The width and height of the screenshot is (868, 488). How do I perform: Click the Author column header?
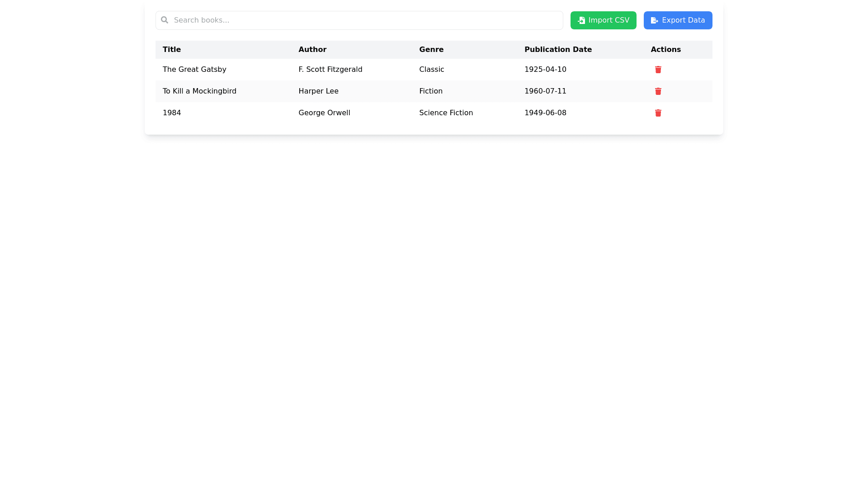point(312,50)
